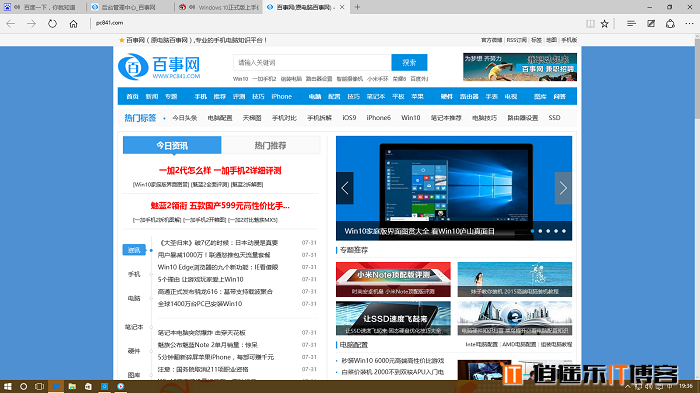This screenshot has height=393, width=700.
Task: Open the AMD电脑配置 link
Action: coord(519,344)
